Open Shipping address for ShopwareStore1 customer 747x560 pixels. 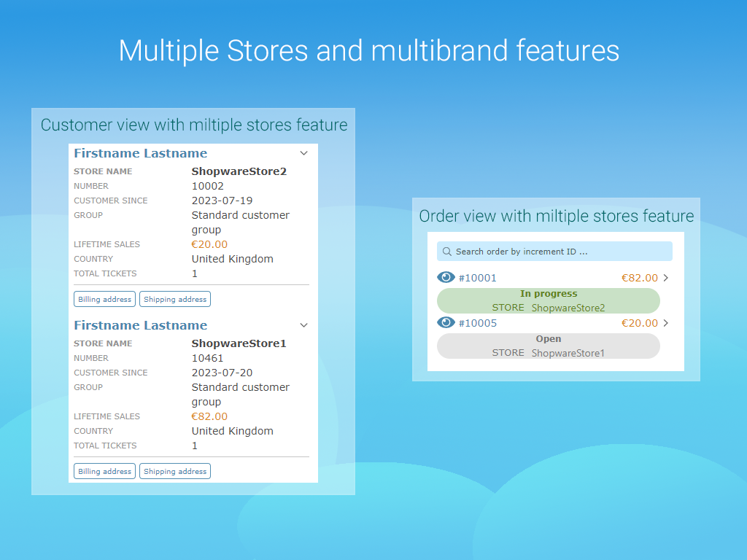coord(175,471)
